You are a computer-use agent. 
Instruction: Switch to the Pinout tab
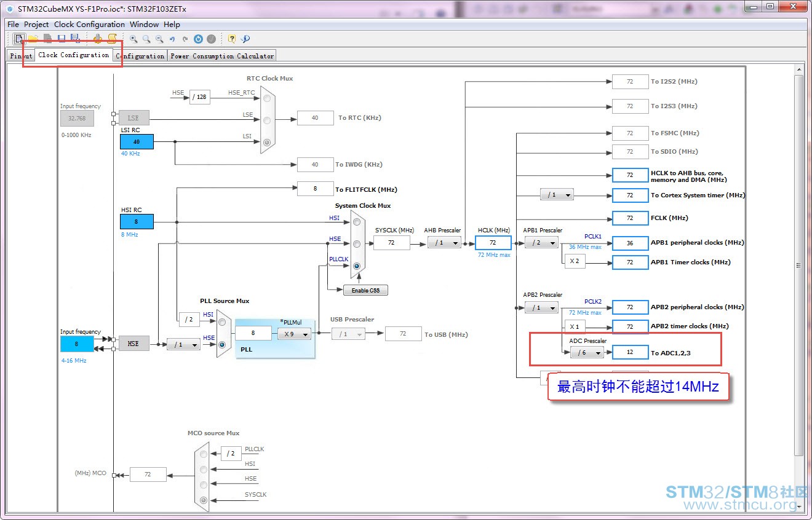(x=21, y=56)
